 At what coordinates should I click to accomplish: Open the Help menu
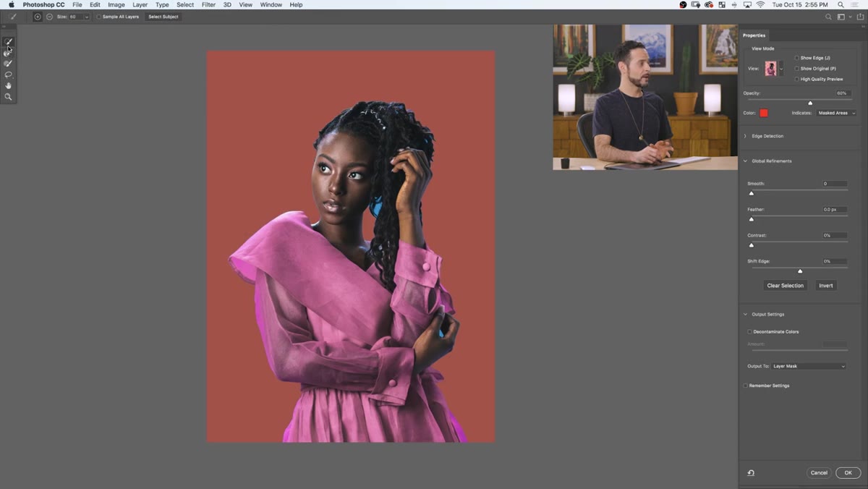pyautogui.click(x=296, y=4)
